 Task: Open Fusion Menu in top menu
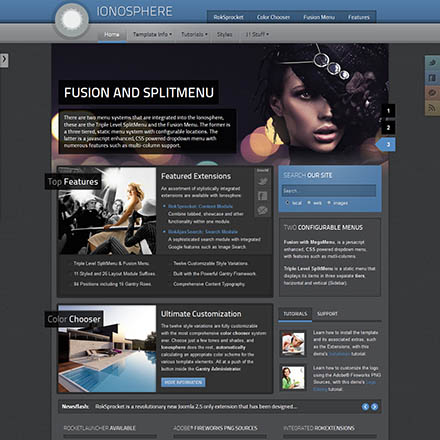319,17
